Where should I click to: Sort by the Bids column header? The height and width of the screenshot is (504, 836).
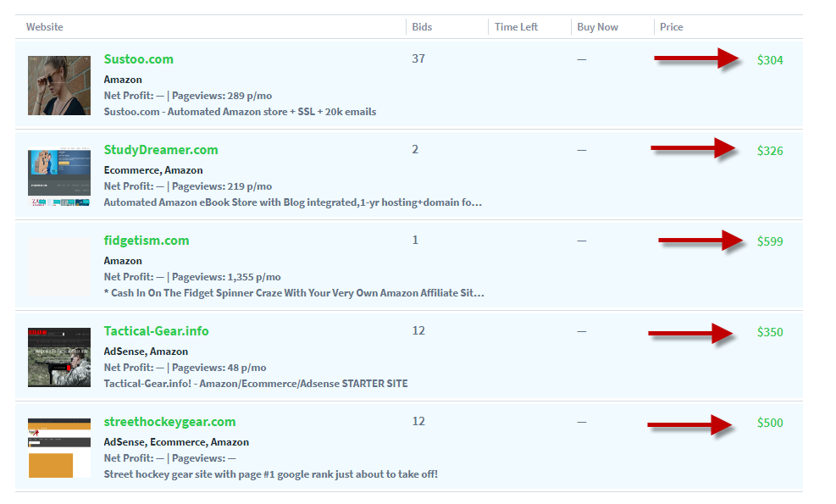click(422, 27)
